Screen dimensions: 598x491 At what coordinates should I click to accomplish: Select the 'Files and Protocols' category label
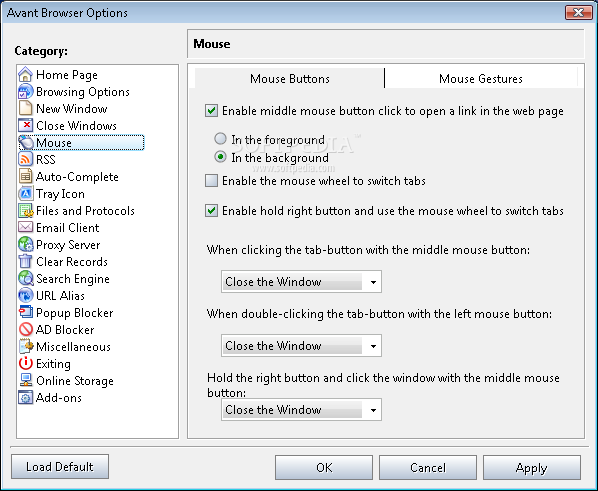85,211
